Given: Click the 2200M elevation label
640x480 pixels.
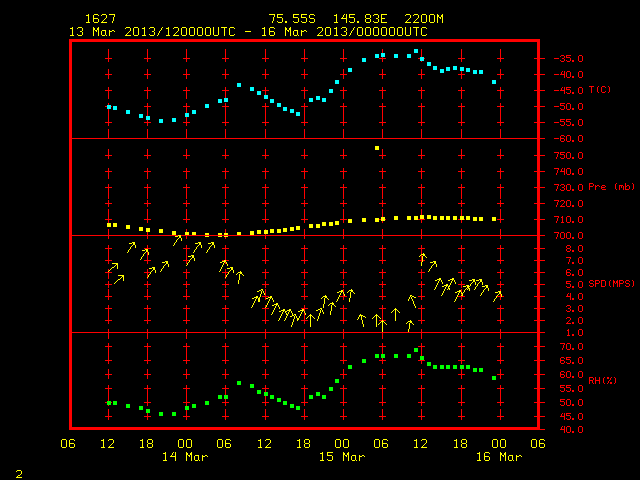Looking at the screenshot, I should [424, 19].
